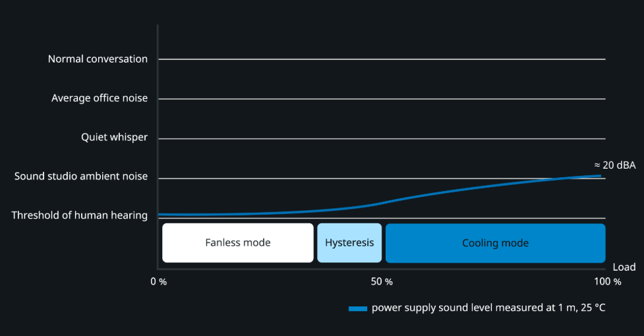Select the Hysteresis region box

click(x=349, y=243)
